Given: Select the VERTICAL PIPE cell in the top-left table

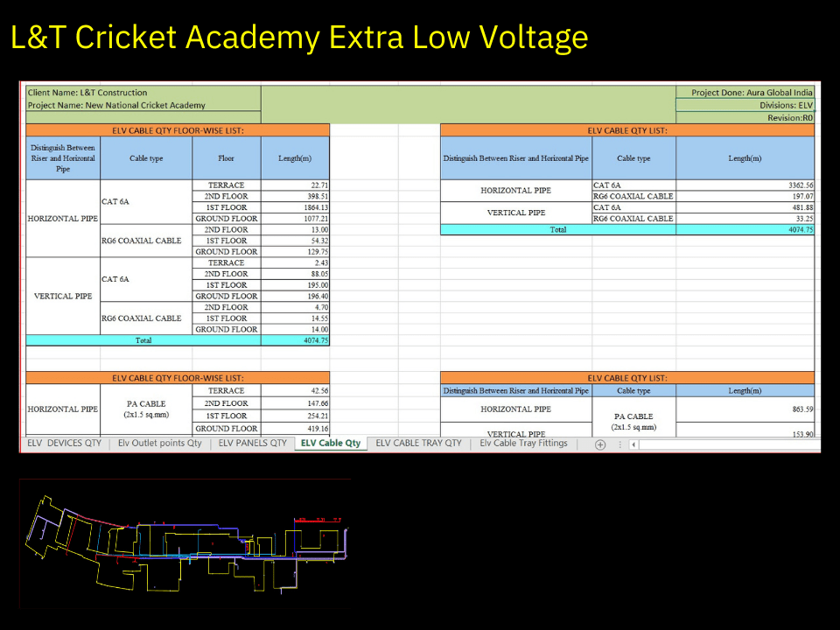Looking at the screenshot, I should (63, 296).
